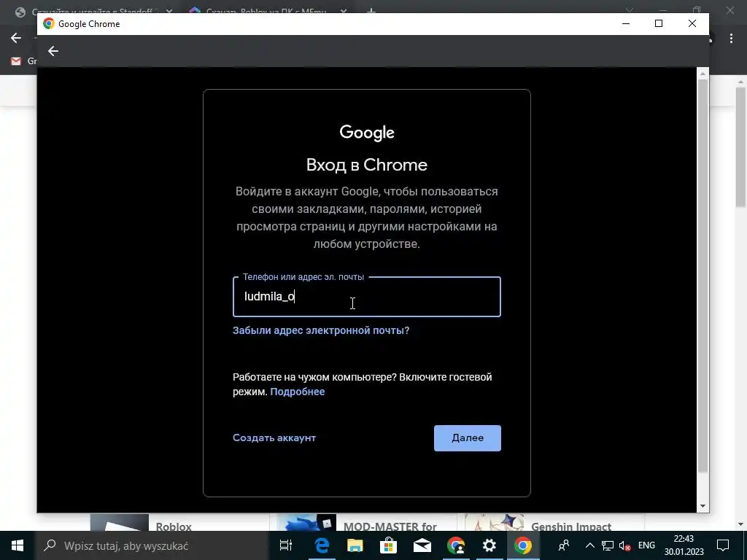Open People icon in system tray
747x560 pixels.
(x=564, y=545)
